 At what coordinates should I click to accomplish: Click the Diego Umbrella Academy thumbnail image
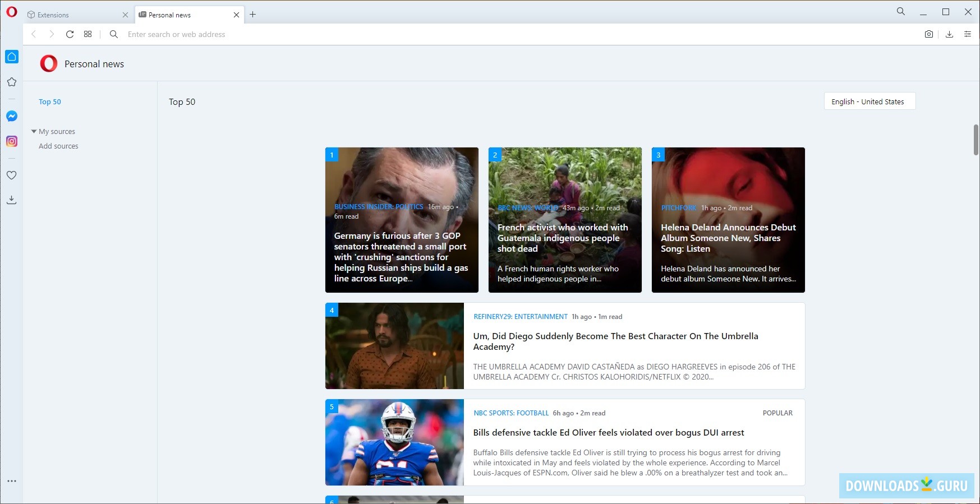coord(394,346)
